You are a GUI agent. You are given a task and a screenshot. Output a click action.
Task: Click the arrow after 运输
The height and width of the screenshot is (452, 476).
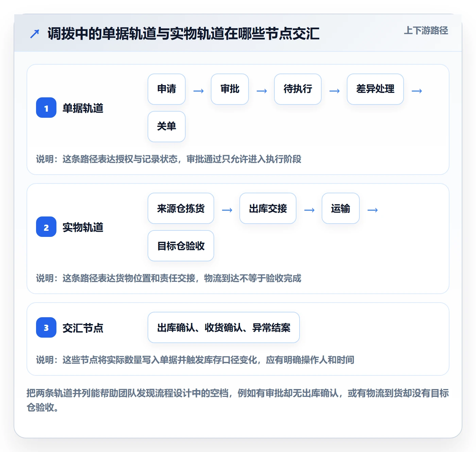[x=373, y=210]
